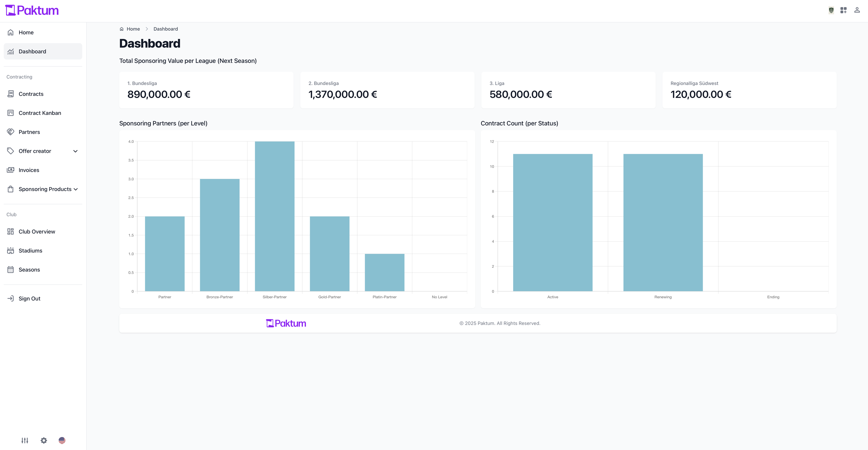Click the 2. Bundesliga value card

[x=387, y=90]
